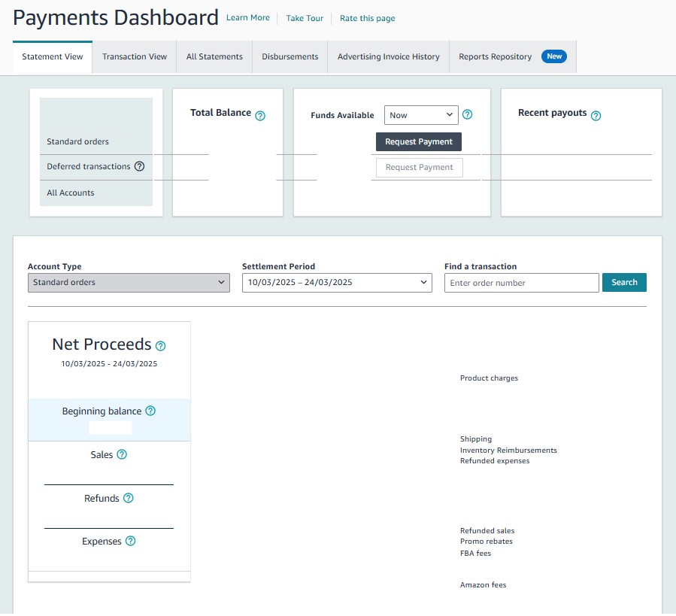This screenshot has width=676, height=616.
Task: Click help icon next to Deferred transactions
Action: coord(139,167)
